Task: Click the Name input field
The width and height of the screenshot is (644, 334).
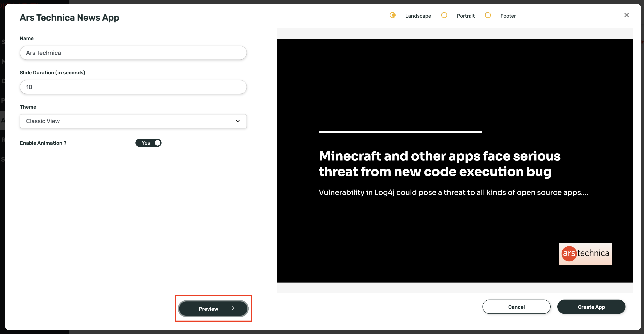Action: pos(133,53)
